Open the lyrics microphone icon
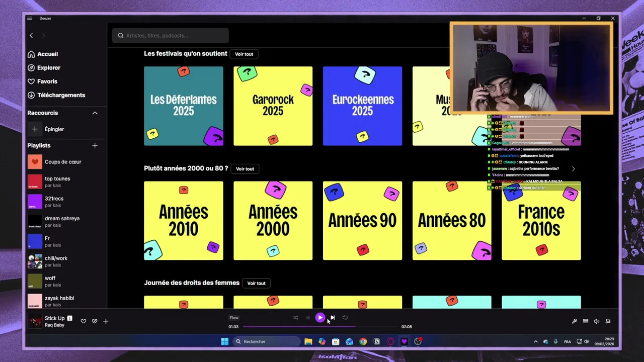 tap(575, 321)
